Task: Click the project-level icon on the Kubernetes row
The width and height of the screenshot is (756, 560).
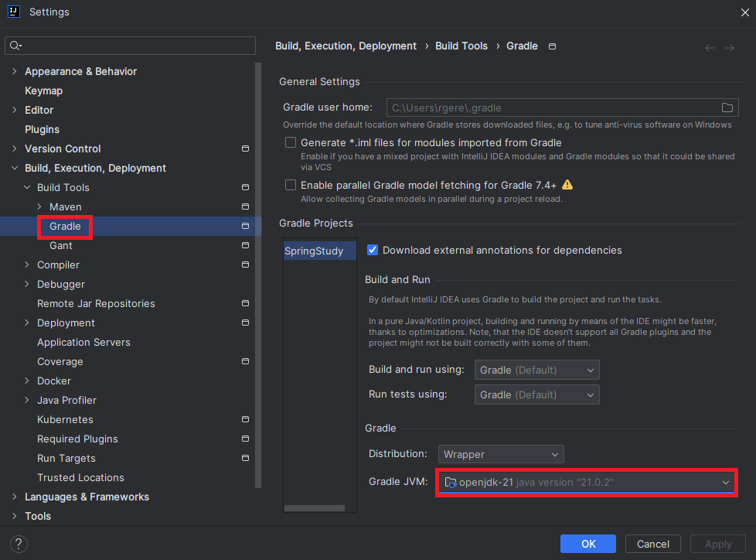Action: [245, 419]
